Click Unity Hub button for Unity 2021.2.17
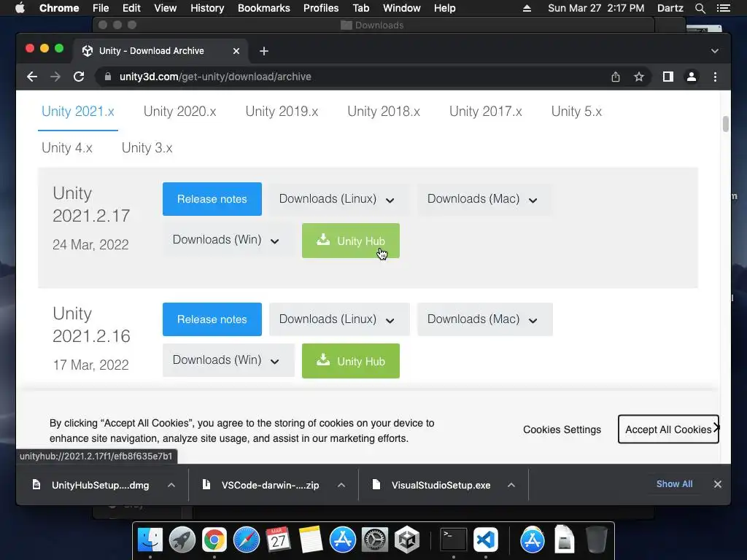 click(x=351, y=241)
